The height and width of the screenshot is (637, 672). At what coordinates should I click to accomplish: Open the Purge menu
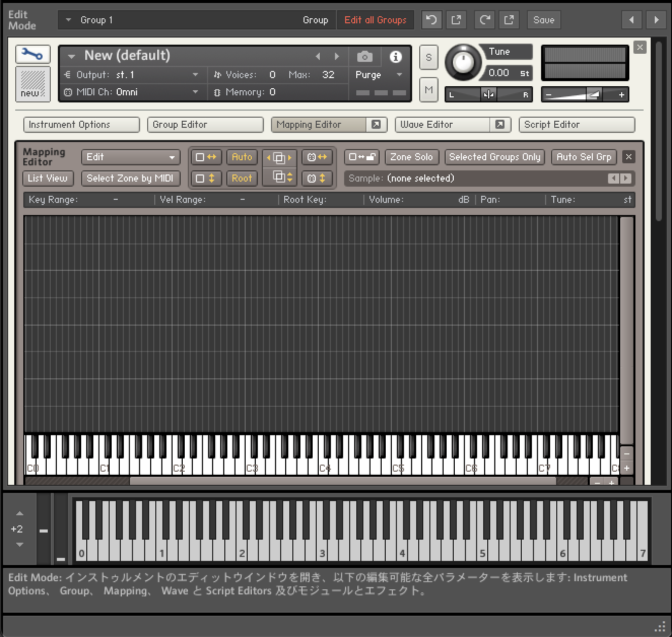tap(379, 75)
